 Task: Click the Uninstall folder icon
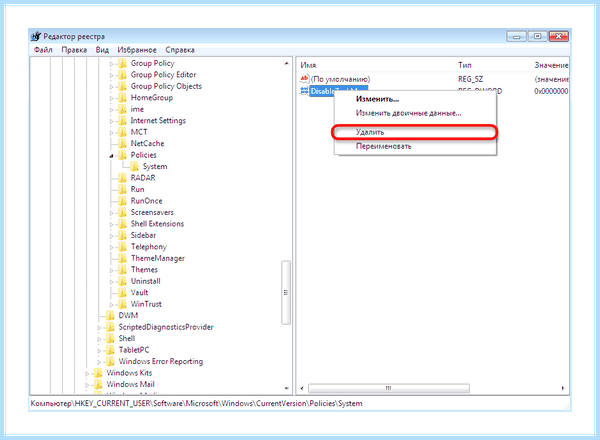coord(122,282)
